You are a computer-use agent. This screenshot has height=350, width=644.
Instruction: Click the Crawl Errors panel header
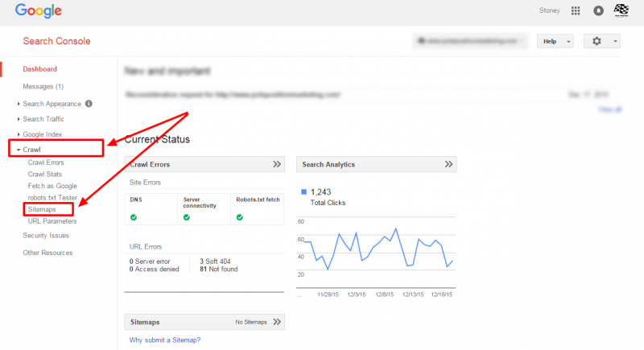click(x=204, y=164)
